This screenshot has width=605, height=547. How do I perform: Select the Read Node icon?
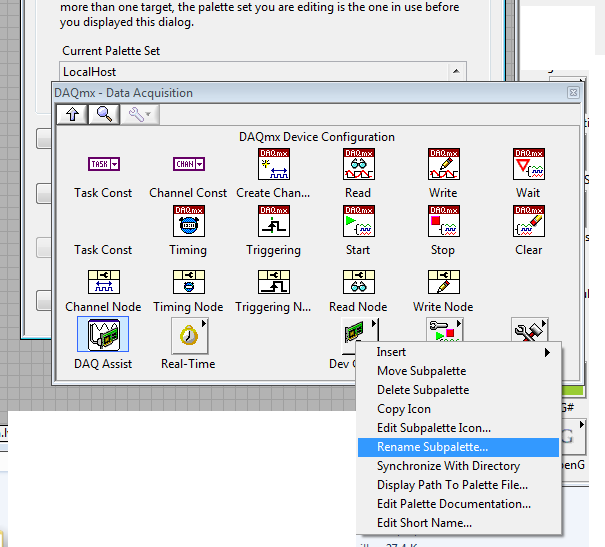click(x=359, y=282)
